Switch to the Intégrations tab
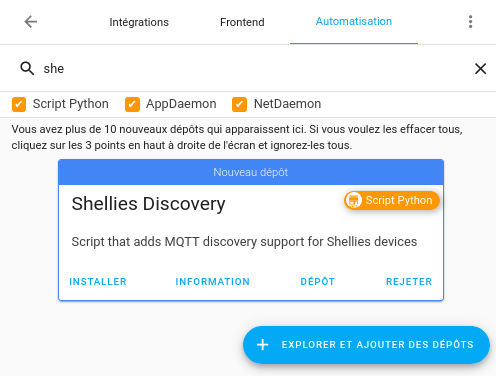Viewport: 496px width, 376px height. coord(139,22)
